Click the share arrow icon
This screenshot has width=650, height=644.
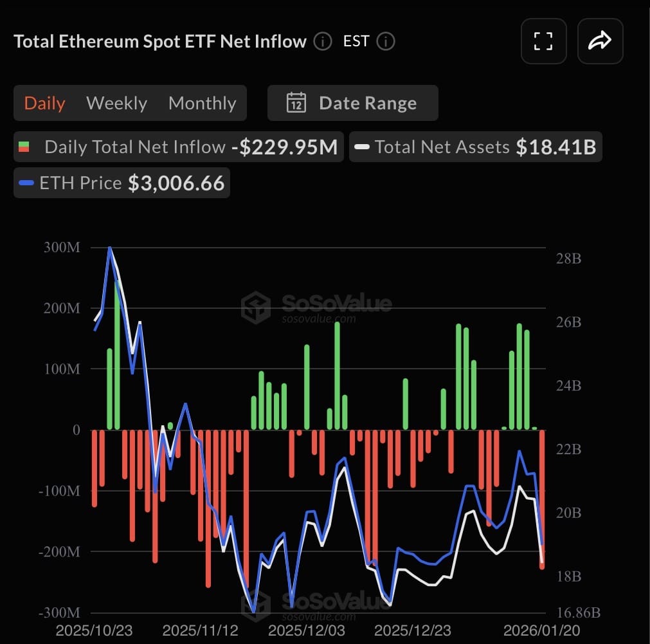click(x=600, y=41)
